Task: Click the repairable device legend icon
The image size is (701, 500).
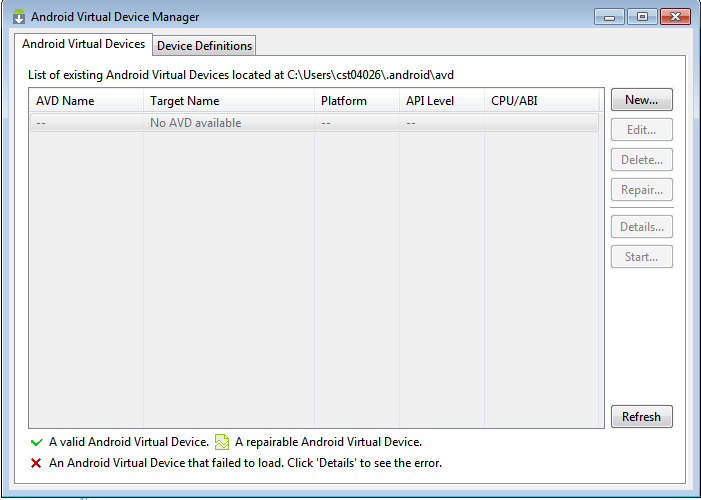Action: coord(222,442)
